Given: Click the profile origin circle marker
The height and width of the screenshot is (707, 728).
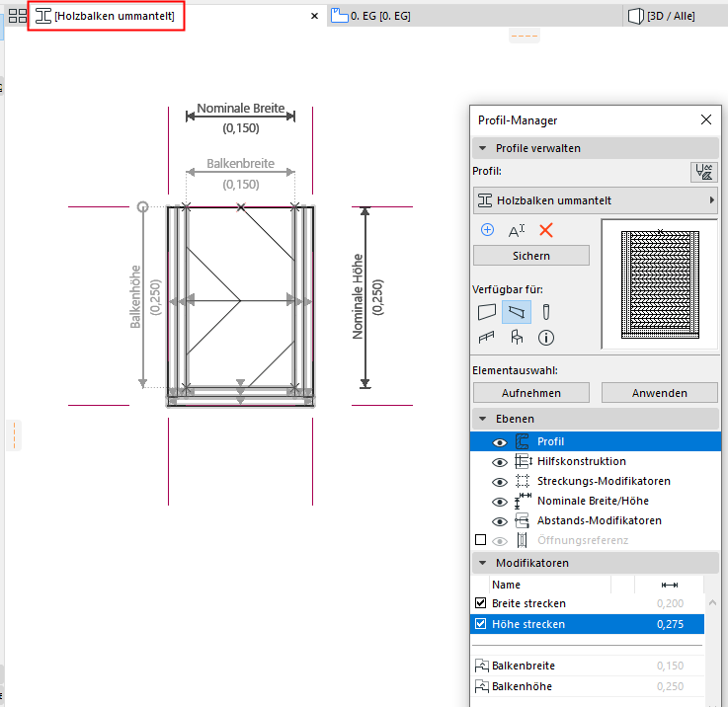Looking at the screenshot, I should pos(142,207).
